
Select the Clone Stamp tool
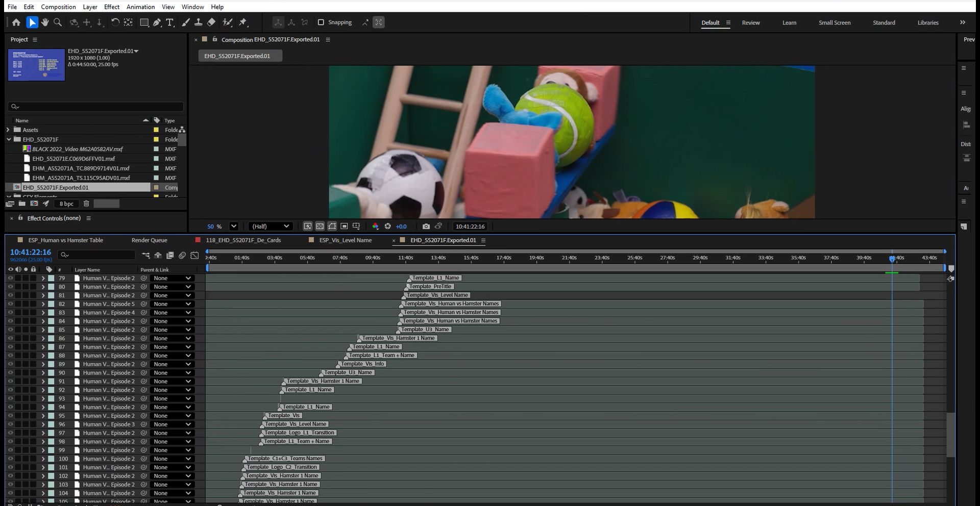[x=199, y=22]
